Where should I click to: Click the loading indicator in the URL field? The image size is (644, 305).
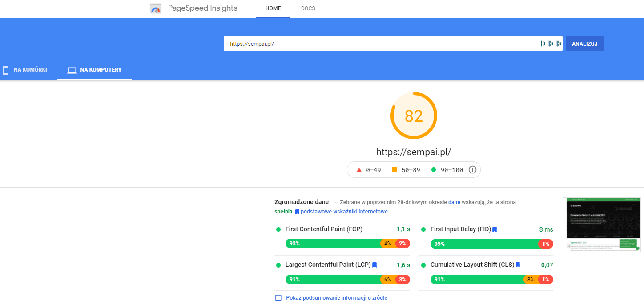551,44
